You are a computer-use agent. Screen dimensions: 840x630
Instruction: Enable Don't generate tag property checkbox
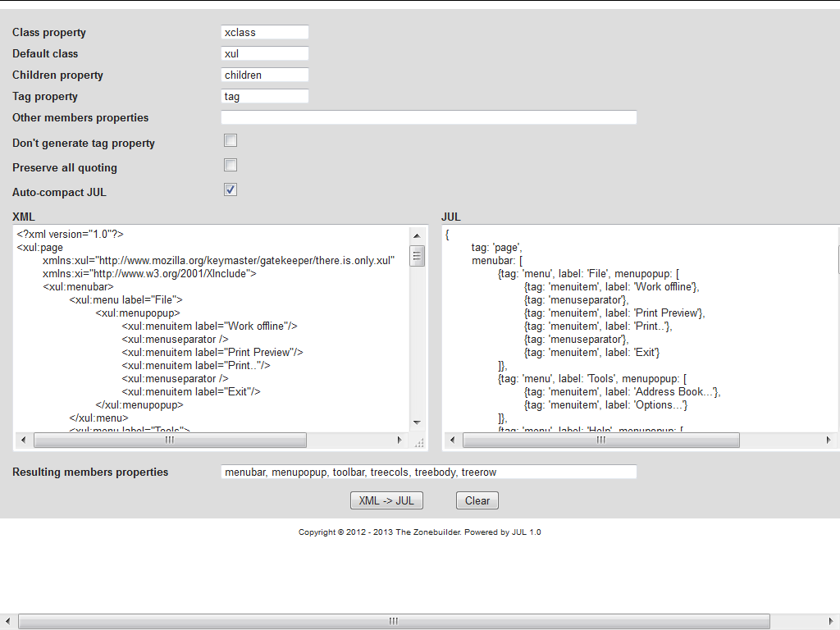point(230,139)
